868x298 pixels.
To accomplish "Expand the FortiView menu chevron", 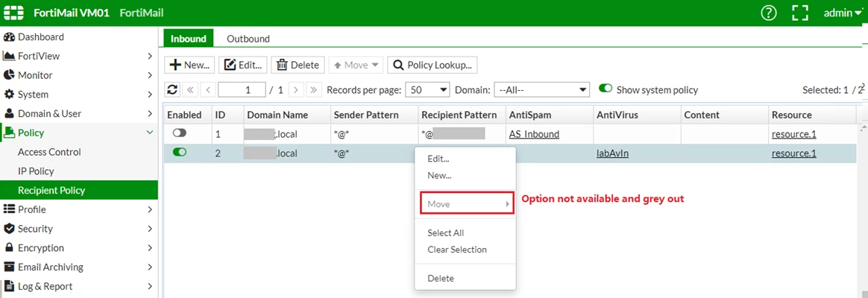I will click(x=150, y=56).
